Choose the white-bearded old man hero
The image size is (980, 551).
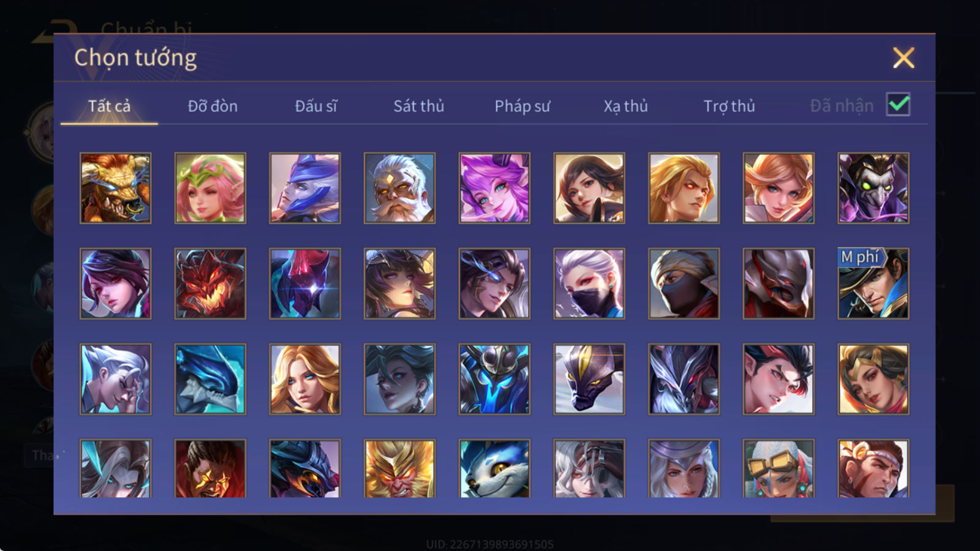[x=399, y=188]
